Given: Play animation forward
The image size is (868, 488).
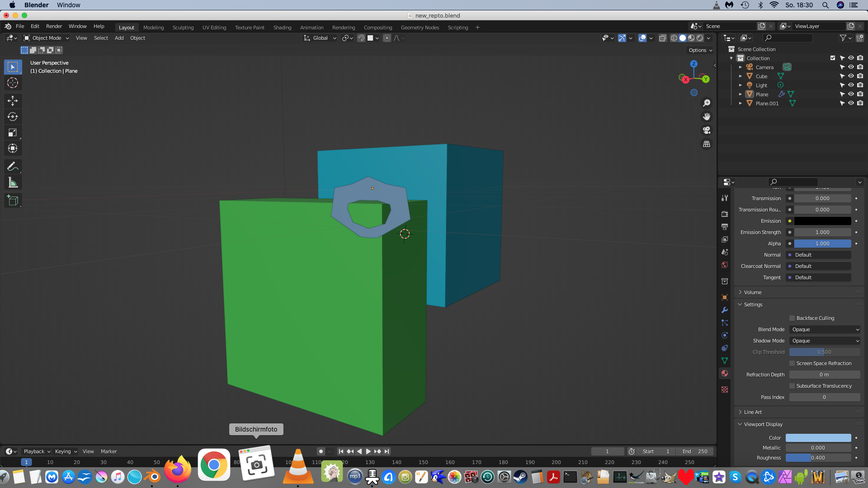Looking at the screenshot, I should pos(368,451).
